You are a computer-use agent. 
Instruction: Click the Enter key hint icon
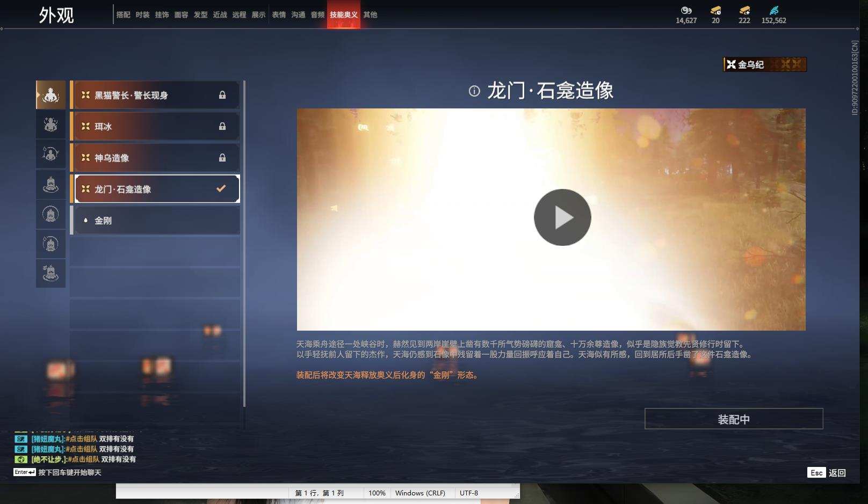[25, 472]
